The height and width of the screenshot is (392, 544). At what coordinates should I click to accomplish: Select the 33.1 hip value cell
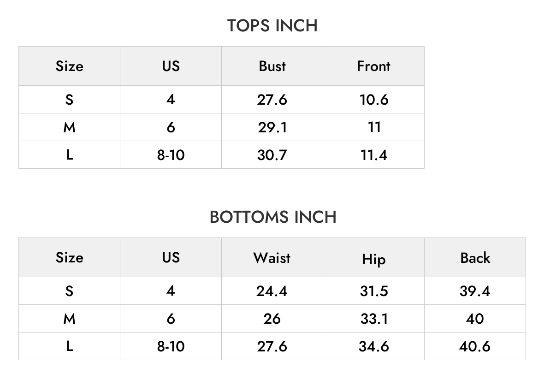(373, 319)
